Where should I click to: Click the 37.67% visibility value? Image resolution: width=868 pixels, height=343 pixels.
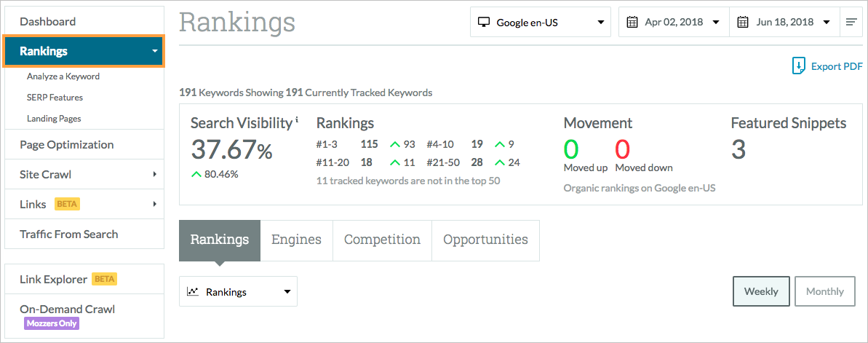(x=232, y=149)
